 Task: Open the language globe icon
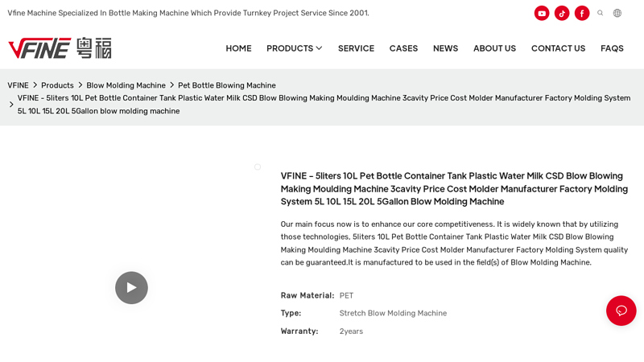click(617, 13)
